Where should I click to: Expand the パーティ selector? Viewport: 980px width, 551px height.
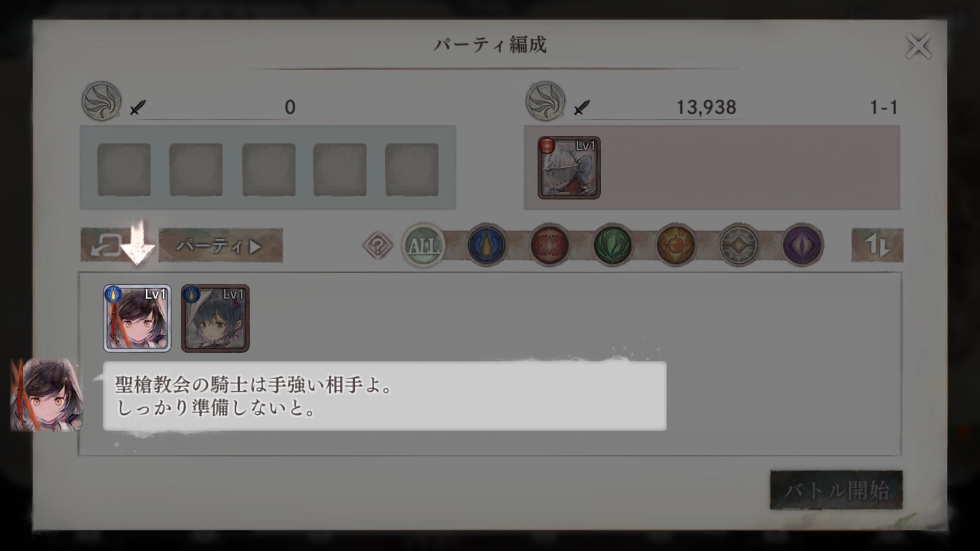[220, 245]
